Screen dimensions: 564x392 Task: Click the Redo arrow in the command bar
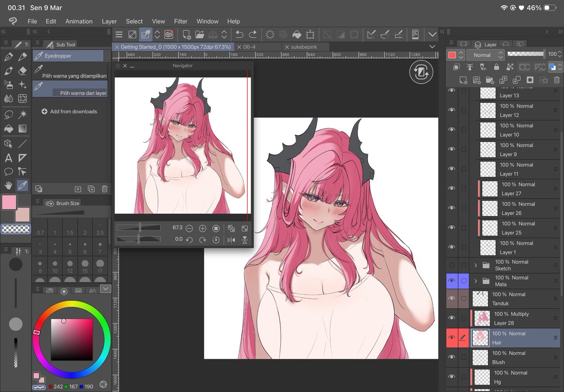(253, 34)
